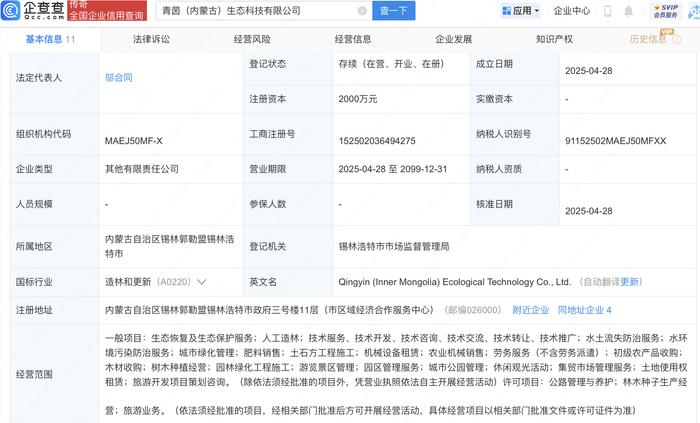Screen dimensions: 700x423
Task: Click the 查一下 search button
Action: click(394, 11)
